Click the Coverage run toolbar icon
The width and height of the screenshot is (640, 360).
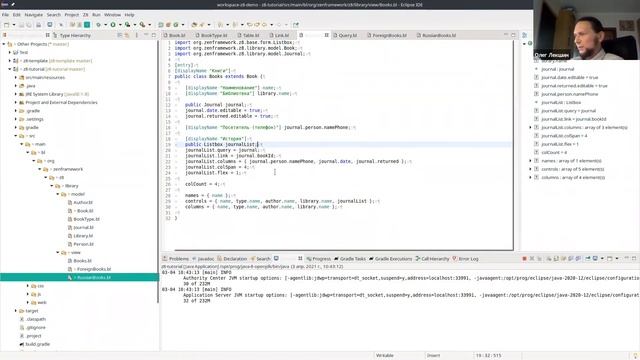tap(128, 25)
